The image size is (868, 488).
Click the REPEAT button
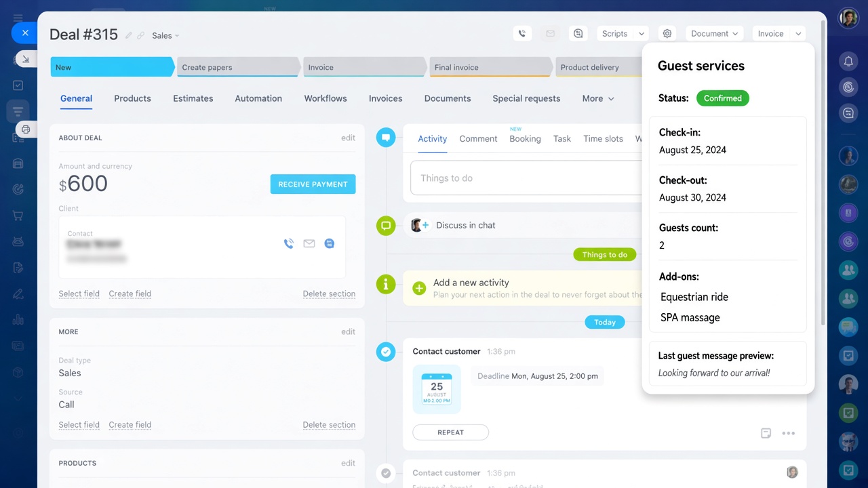pos(450,432)
